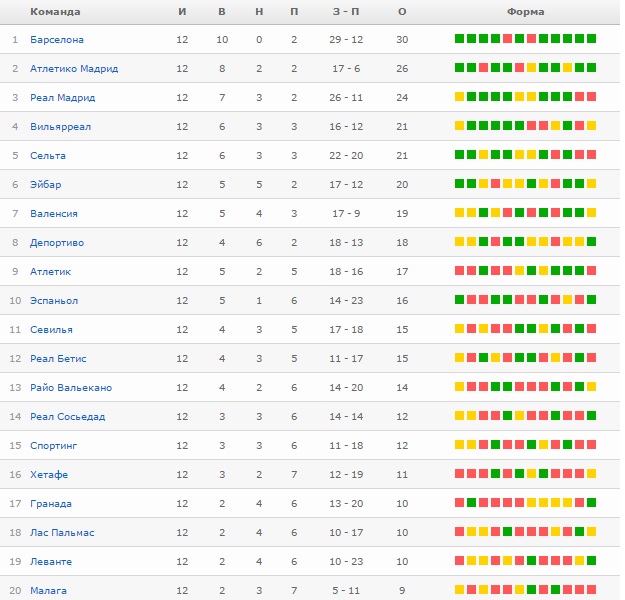
Task: Click the Форма column header
Action: (x=525, y=12)
